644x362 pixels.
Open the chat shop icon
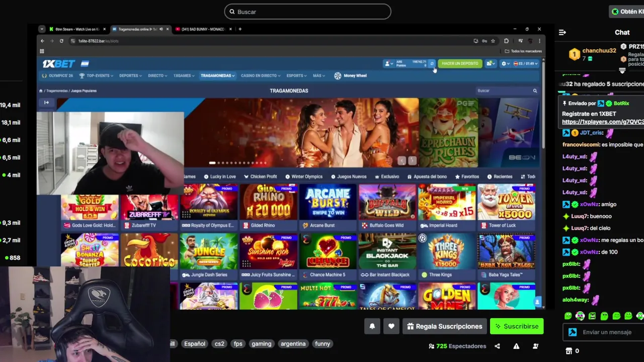(x=569, y=351)
